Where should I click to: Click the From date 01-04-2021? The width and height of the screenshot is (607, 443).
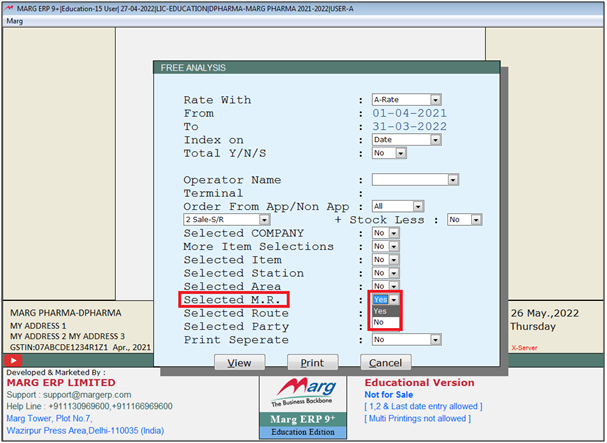[x=409, y=113]
